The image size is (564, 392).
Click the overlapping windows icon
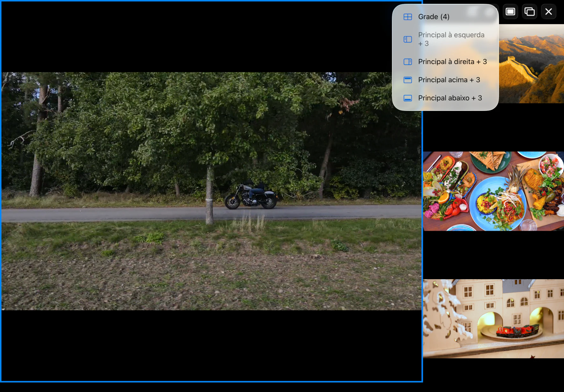530,12
